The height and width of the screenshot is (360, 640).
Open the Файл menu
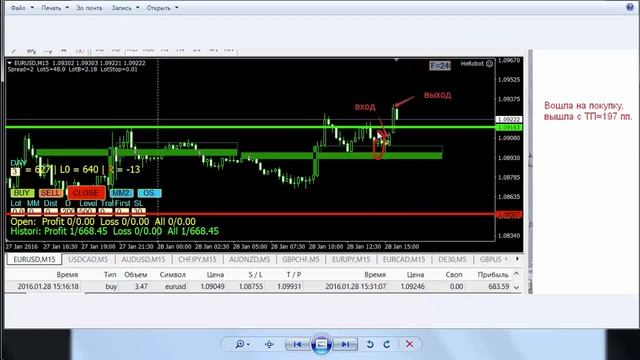tap(22, 8)
